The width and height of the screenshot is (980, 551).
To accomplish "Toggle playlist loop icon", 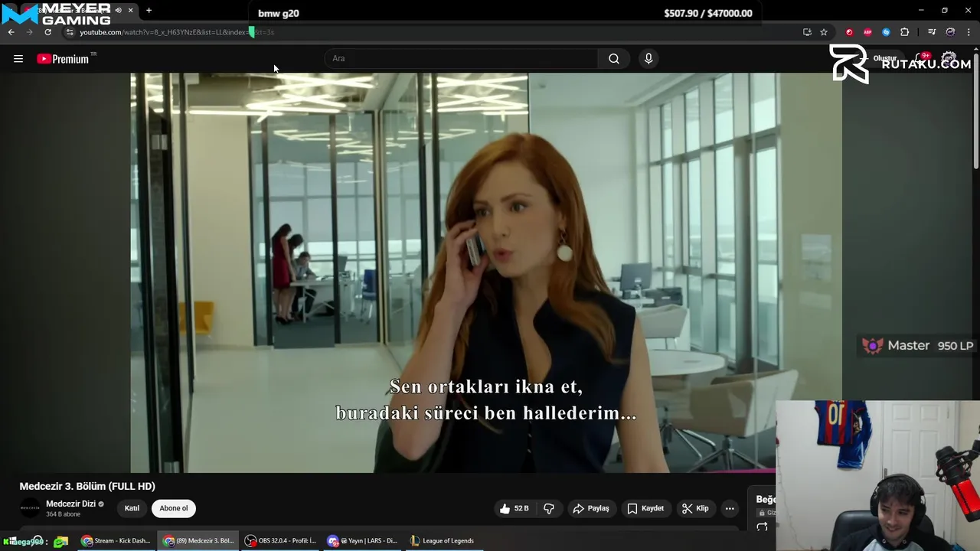I will point(762,527).
